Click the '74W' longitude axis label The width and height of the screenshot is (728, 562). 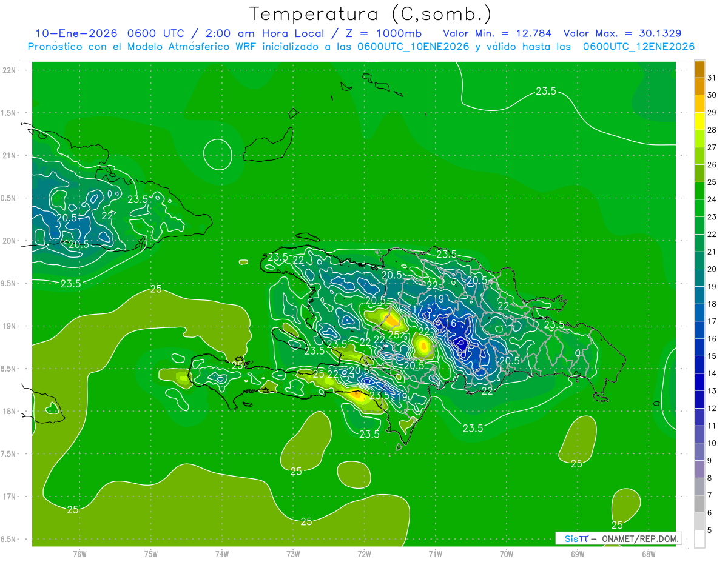tap(221, 554)
